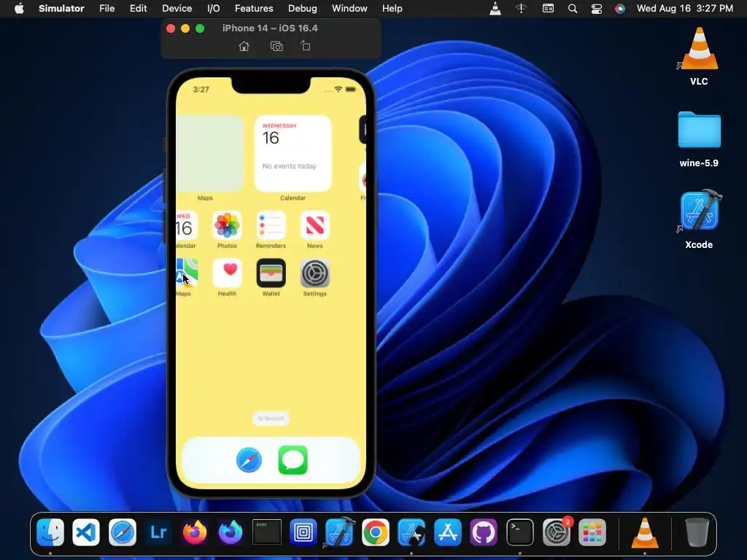Tap the Home button in Simulator toolbar
747x560 pixels.
click(244, 46)
